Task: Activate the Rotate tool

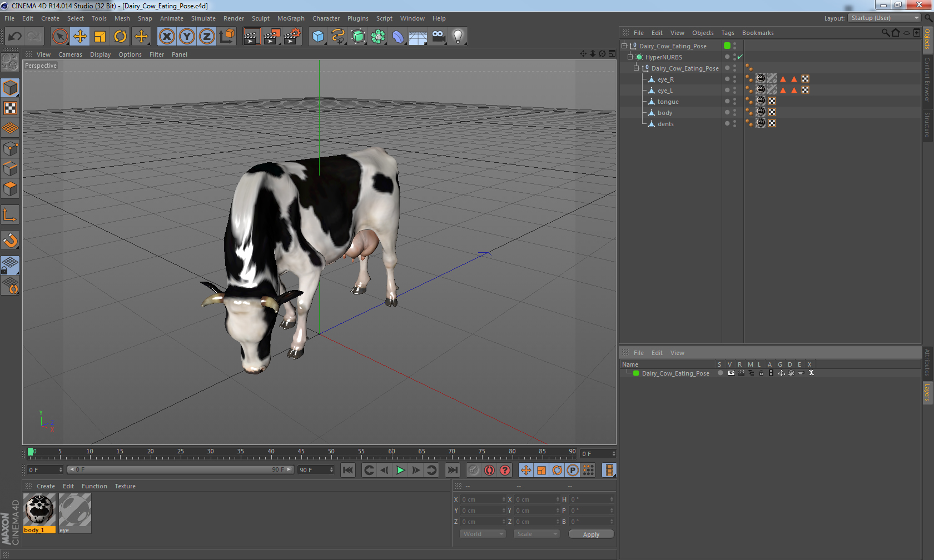Action: (x=120, y=37)
